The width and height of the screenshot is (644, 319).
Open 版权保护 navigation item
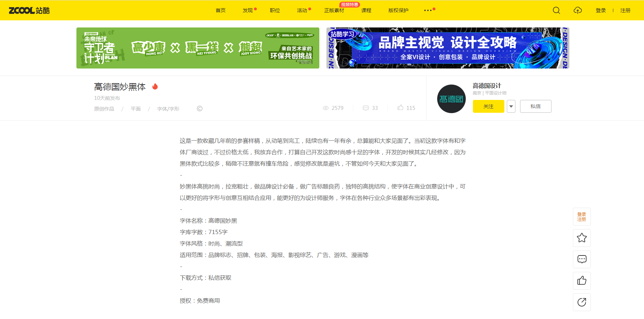[x=399, y=10]
